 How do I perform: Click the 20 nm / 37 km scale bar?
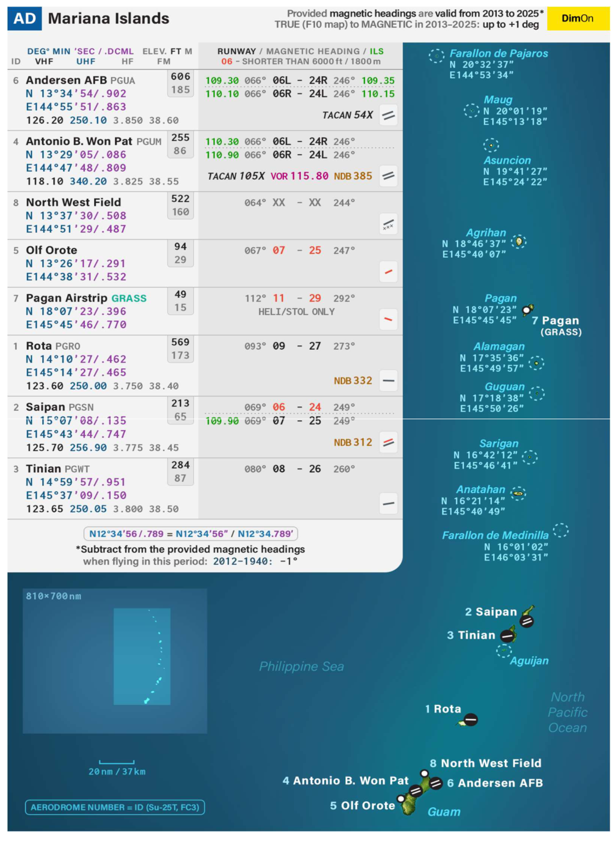[x=117, y=762]
